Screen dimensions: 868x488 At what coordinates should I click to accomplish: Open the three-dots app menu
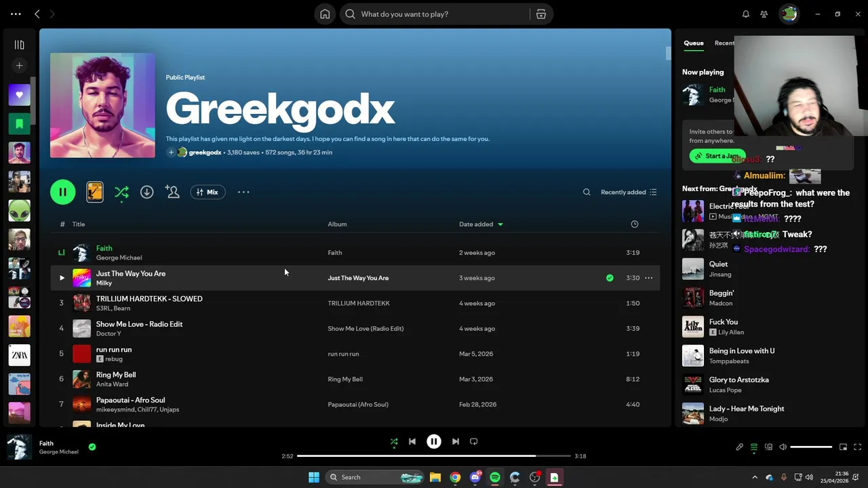click(16, 14)
